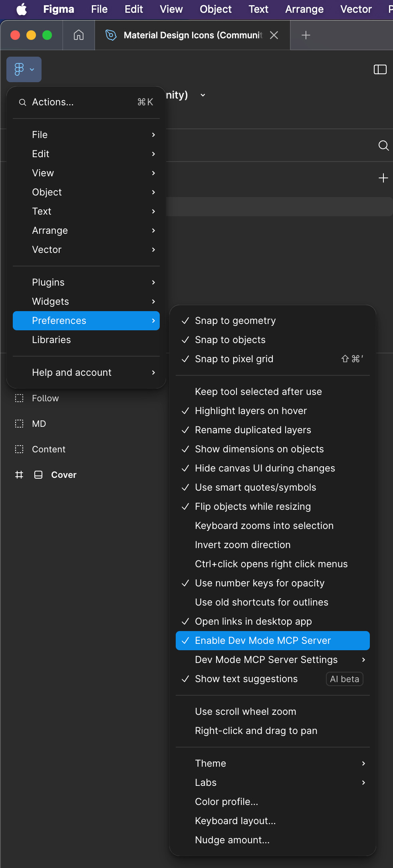Toggle Hide canvas UI during changes

point(273,468)
